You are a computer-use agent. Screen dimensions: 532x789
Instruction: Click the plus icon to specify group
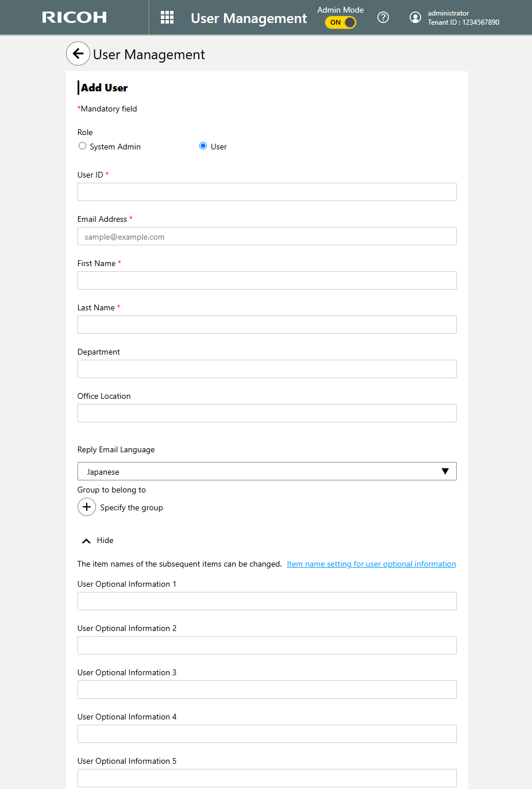(87, 507)
